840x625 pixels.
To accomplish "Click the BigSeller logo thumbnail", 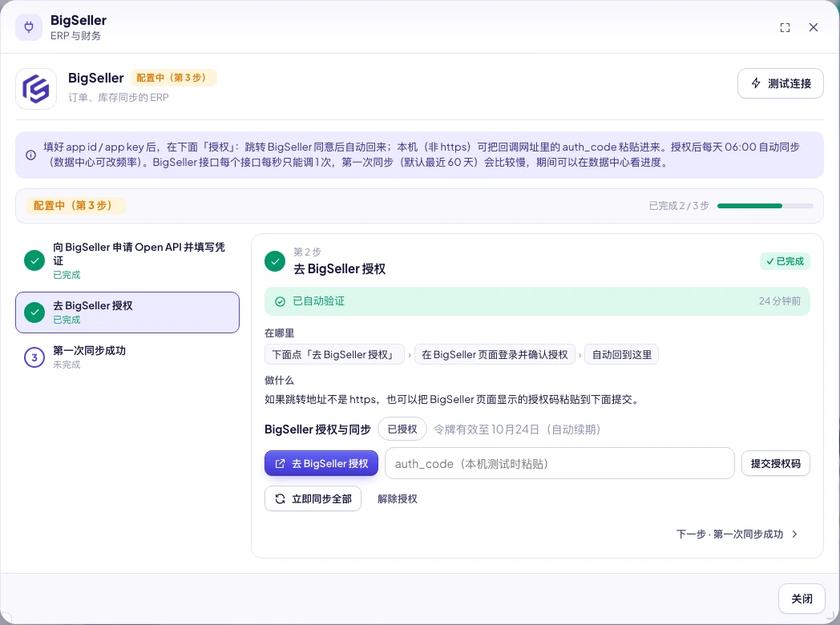I will pyautogui.click(x=36, y=89).
